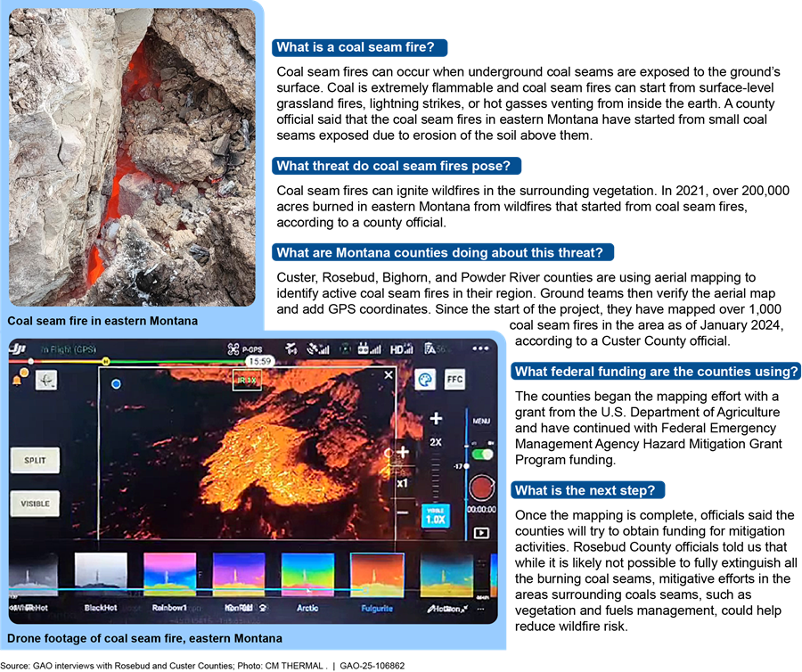
Task: Click the HD video signal icon
Action: click(402, 350)
